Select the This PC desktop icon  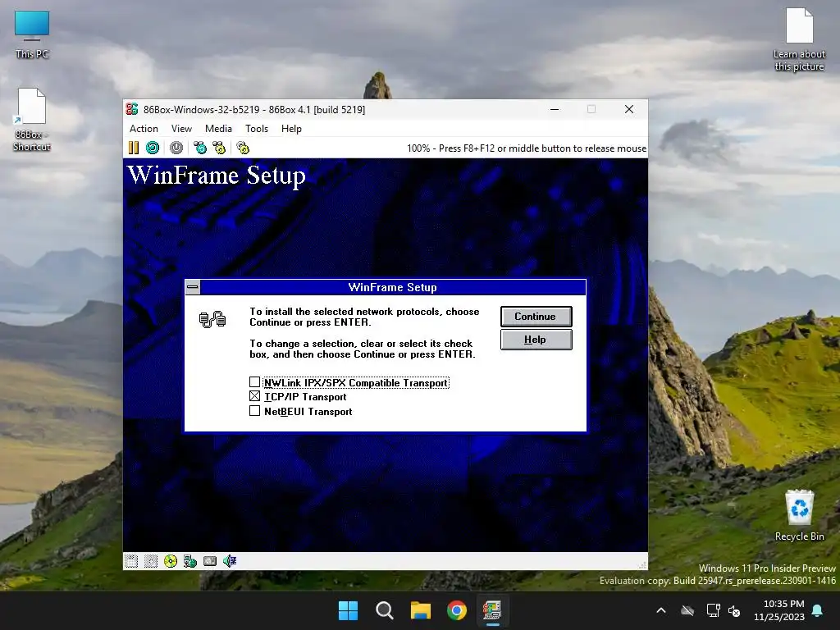tap(32, 34)
